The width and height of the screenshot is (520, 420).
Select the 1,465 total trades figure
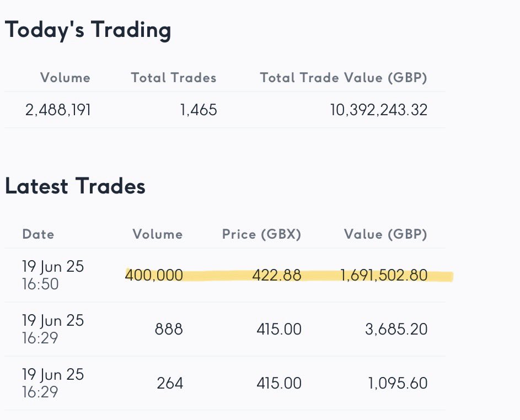coord(199,110)
